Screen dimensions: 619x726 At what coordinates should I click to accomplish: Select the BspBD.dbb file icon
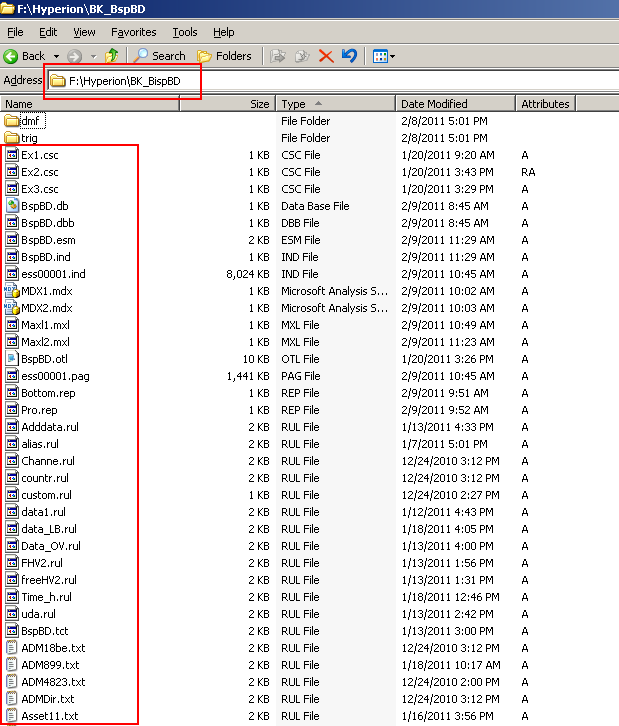click(x=12, y=223)
